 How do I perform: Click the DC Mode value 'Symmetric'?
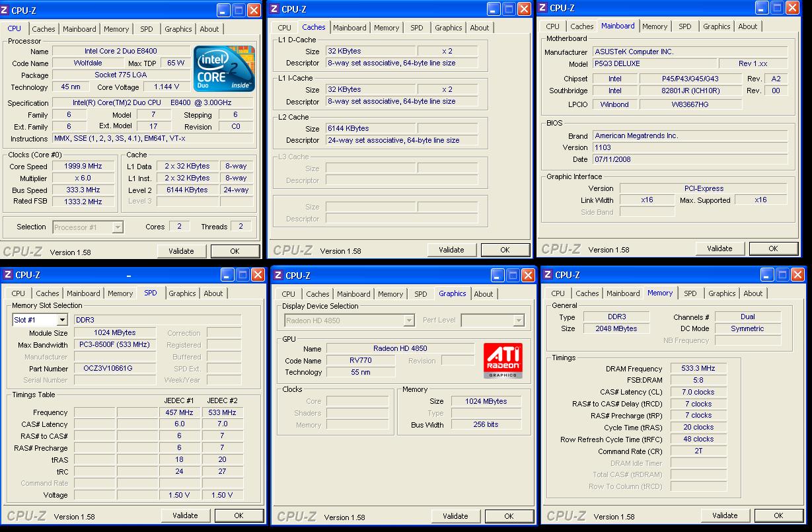click(x=748, y=328)
